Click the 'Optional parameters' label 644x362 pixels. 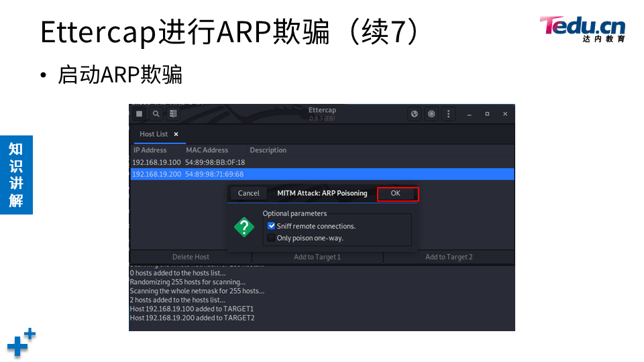pyautogui.click(x=294, y=213)
